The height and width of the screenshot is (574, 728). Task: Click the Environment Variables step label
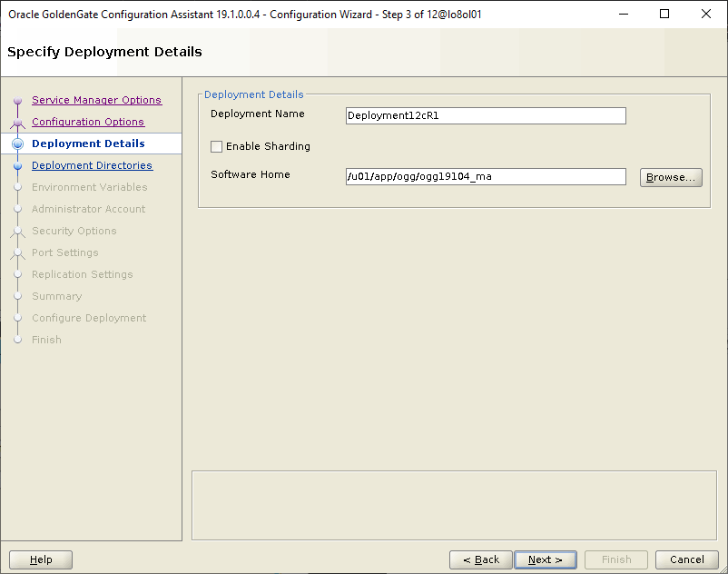point(89,187)
